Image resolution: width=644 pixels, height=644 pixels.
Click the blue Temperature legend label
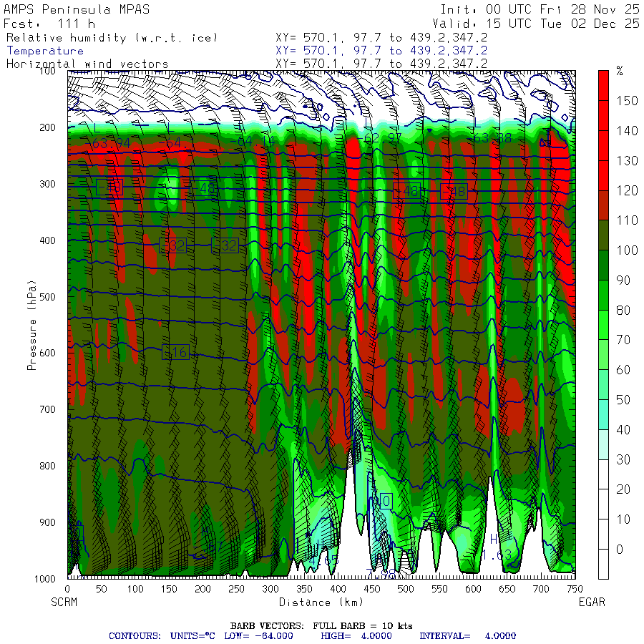click(45, 51)
